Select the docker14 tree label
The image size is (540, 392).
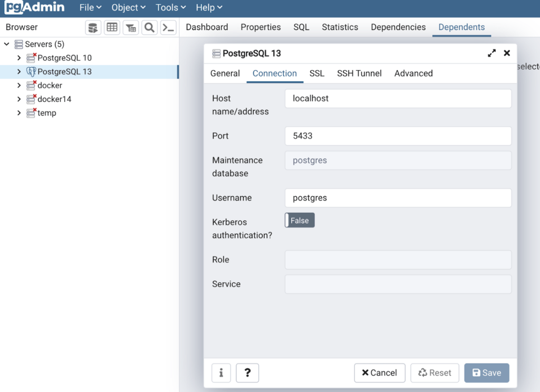tap(54, 99)
